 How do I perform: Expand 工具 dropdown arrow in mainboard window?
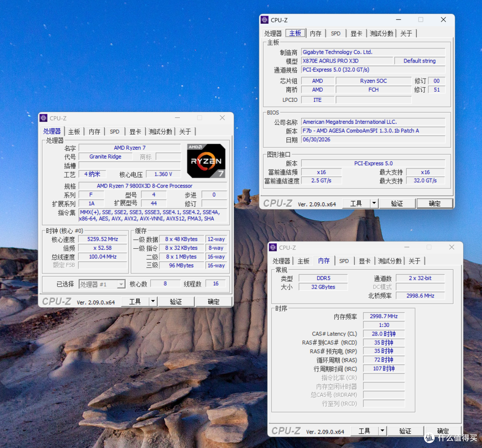click(374, 203)
